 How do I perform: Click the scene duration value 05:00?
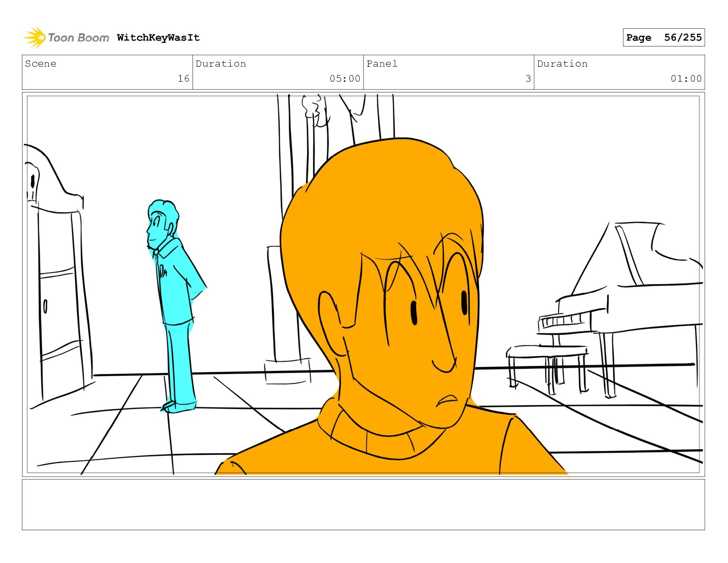345,79
